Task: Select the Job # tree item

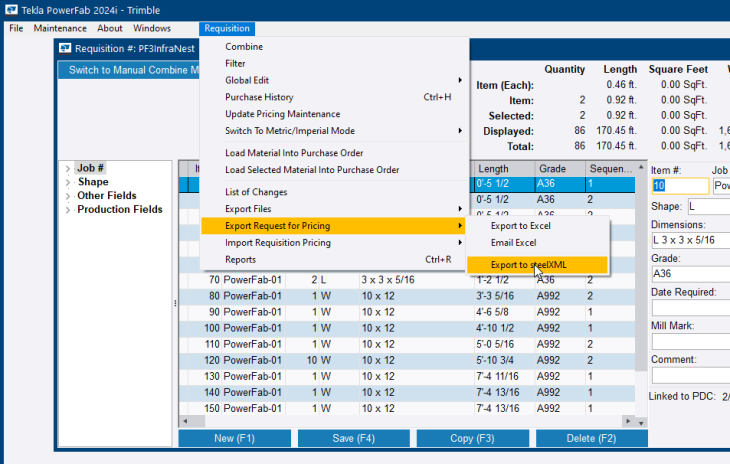Action: 90,168
